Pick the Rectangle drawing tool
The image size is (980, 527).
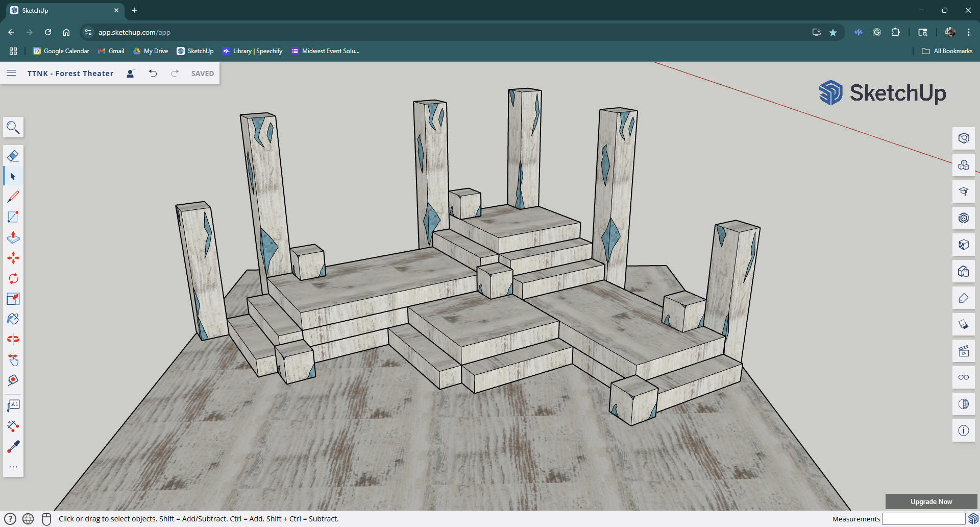(13, 217)
